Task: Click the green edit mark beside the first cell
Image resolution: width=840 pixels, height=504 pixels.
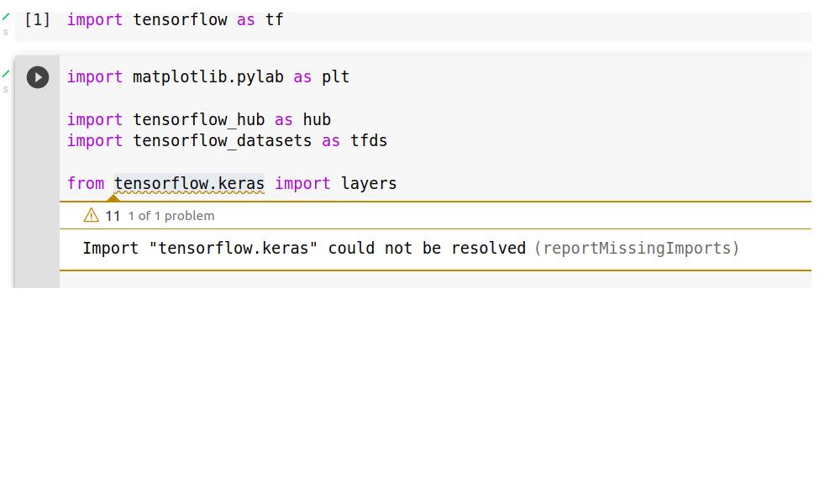Action: point(6,14)
